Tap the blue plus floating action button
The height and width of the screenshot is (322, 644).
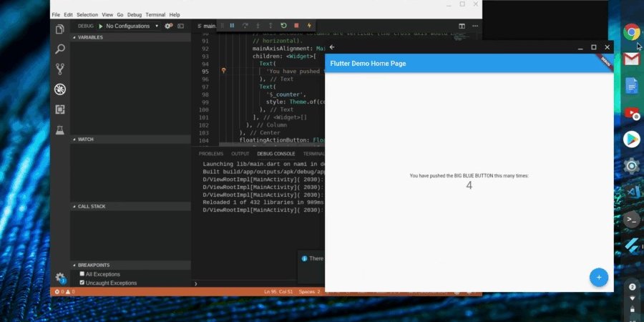click(599, 277)
